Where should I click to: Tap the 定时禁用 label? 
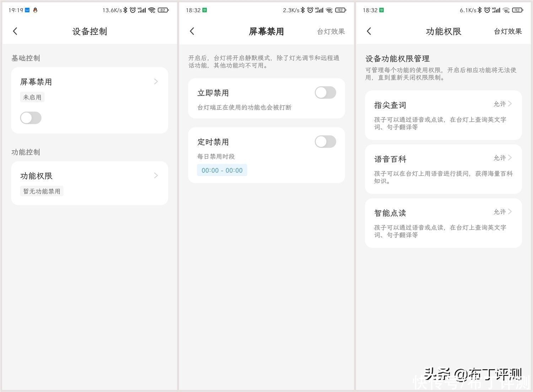pyautogui.click(x=213, y=142)
